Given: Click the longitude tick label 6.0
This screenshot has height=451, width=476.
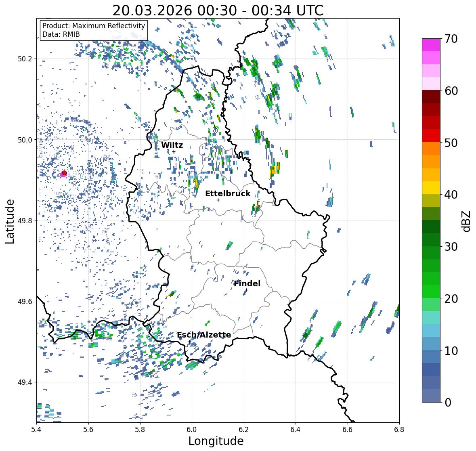Looking at the screenshot, I should pos(192,429).
